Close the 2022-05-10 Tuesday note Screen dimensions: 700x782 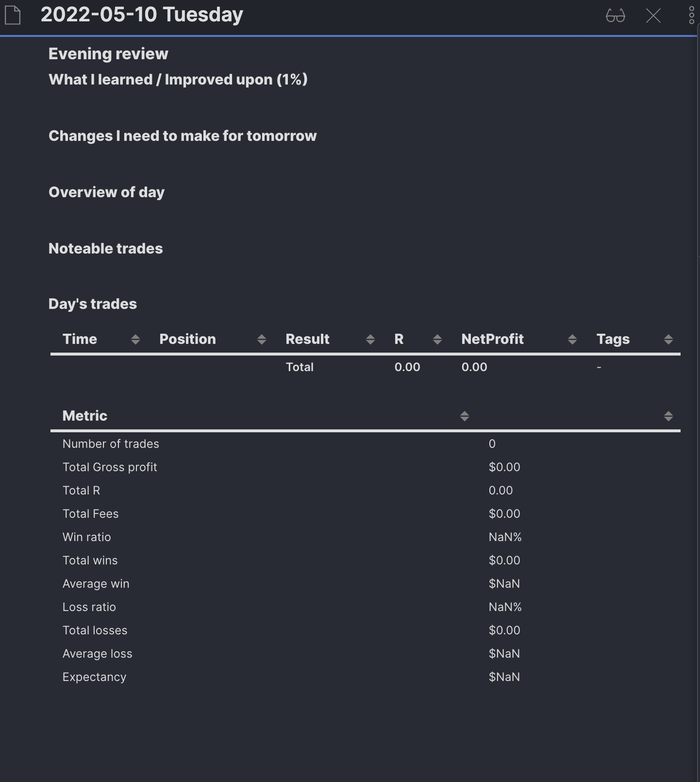pos(653,16)
